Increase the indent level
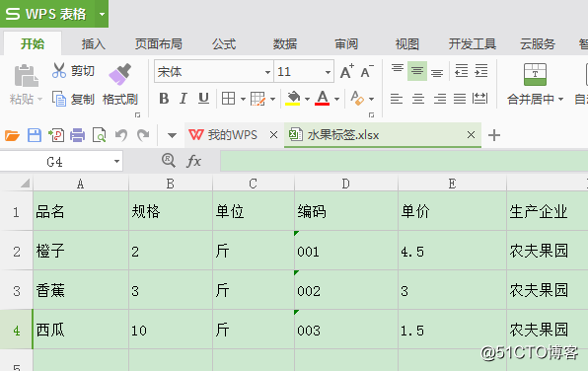The height and width of the screenshot is (371, 588). pos(481,70)
